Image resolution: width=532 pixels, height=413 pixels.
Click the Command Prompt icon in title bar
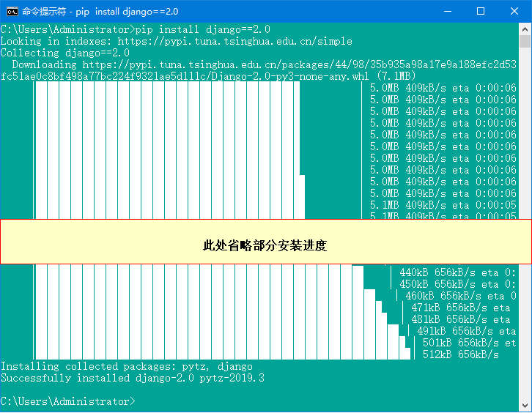tap(12, 12)
